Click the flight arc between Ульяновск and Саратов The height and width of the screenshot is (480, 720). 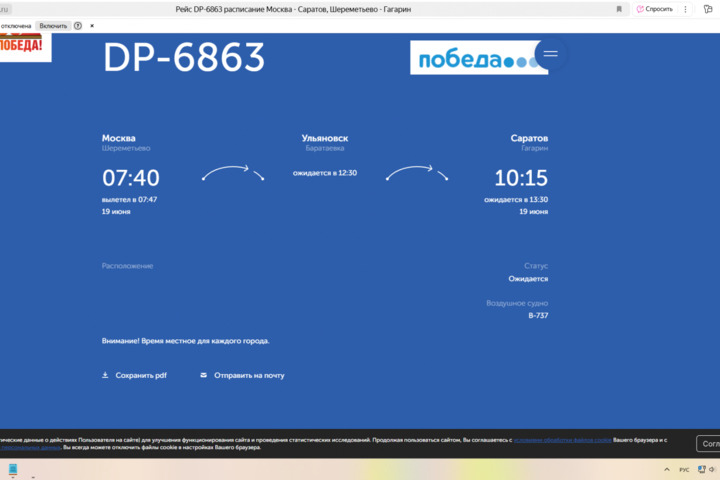tap(416, 172)
